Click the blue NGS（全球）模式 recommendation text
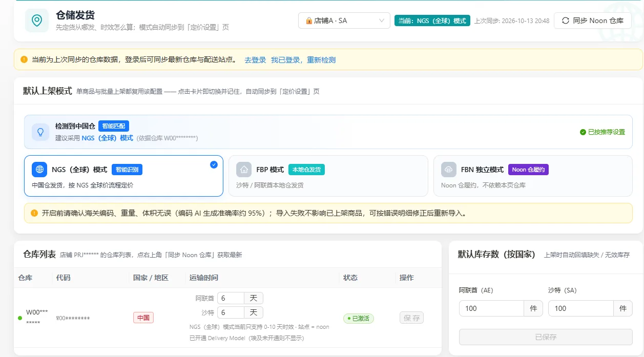The width and height of the screenshot is (644, 357). click(107, 138)
